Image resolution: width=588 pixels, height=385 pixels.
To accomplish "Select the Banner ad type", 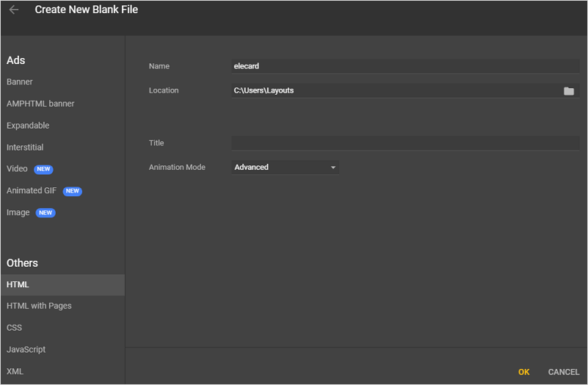I will 20,82.
